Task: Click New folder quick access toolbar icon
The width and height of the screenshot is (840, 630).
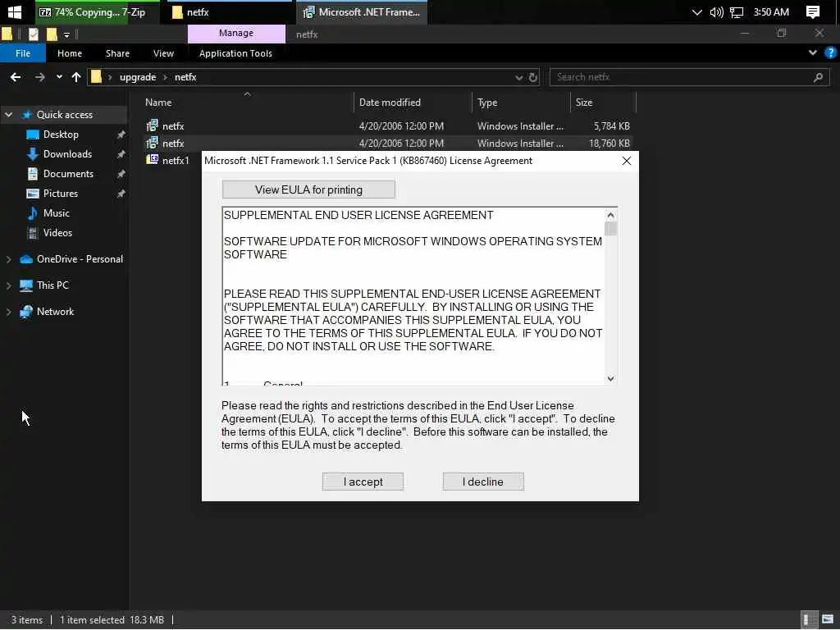Action: (52, 34)
